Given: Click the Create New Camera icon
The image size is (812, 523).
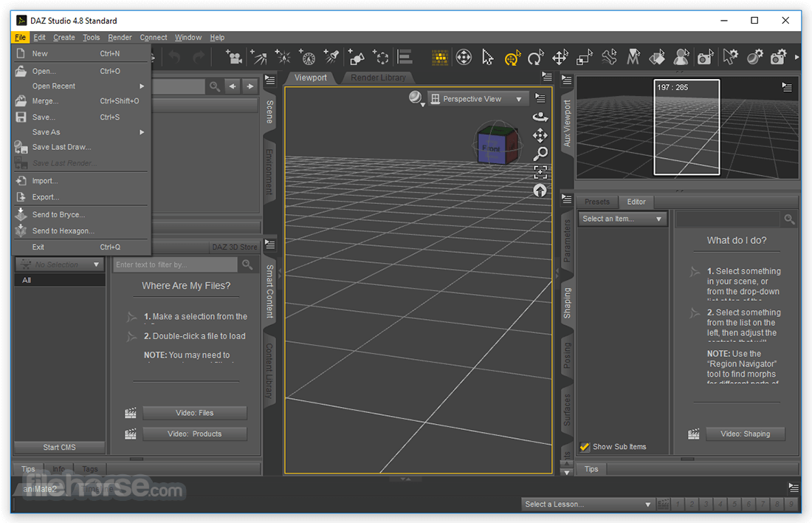Looking at the screenshot, I should click(x=233, y=57).
